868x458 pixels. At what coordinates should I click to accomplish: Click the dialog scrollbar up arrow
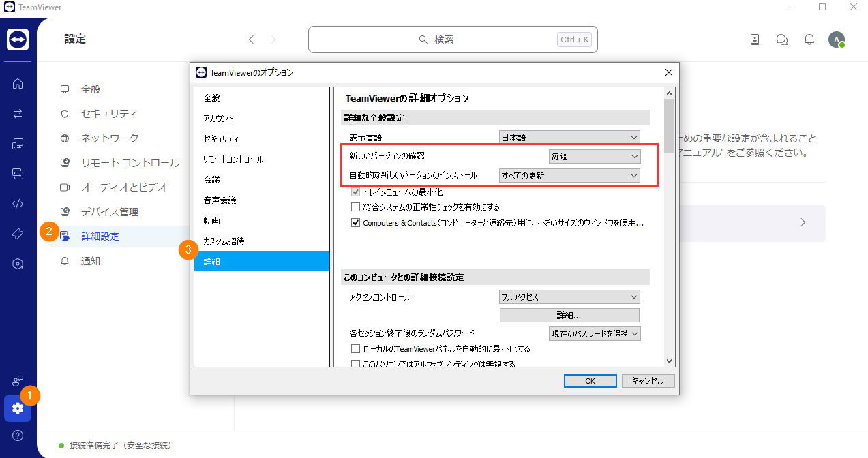click(669, 93)
